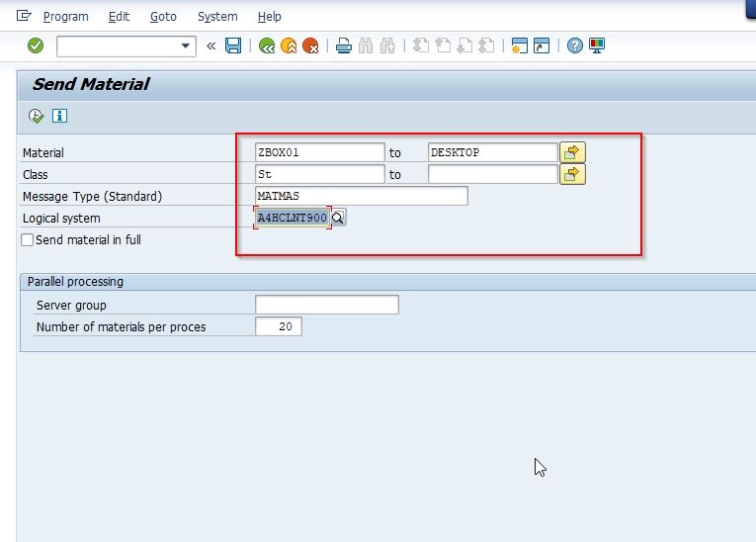The image size is (756, 542).
Task: Click the Logical system field A4HCLNT900
Action: 293,218
